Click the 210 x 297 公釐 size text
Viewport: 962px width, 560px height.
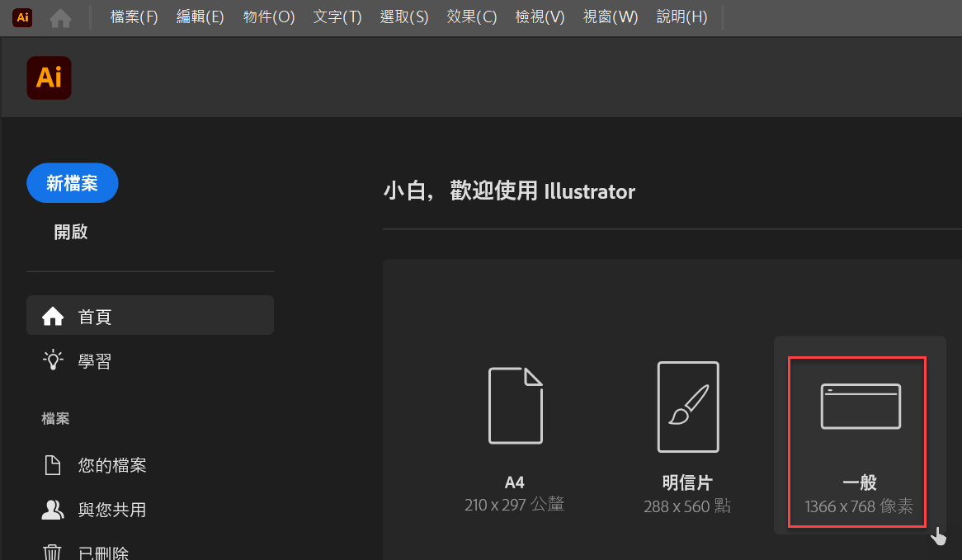point(514,505)
